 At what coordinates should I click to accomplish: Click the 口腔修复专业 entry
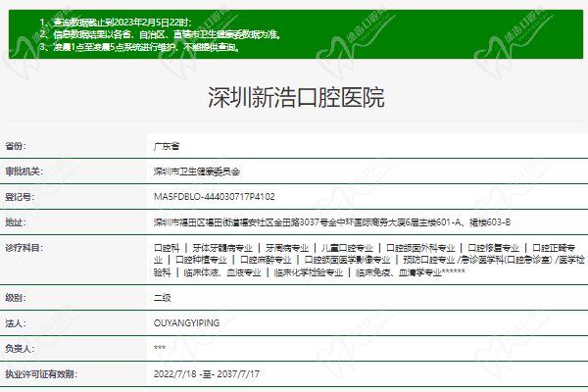coord(494,248)
